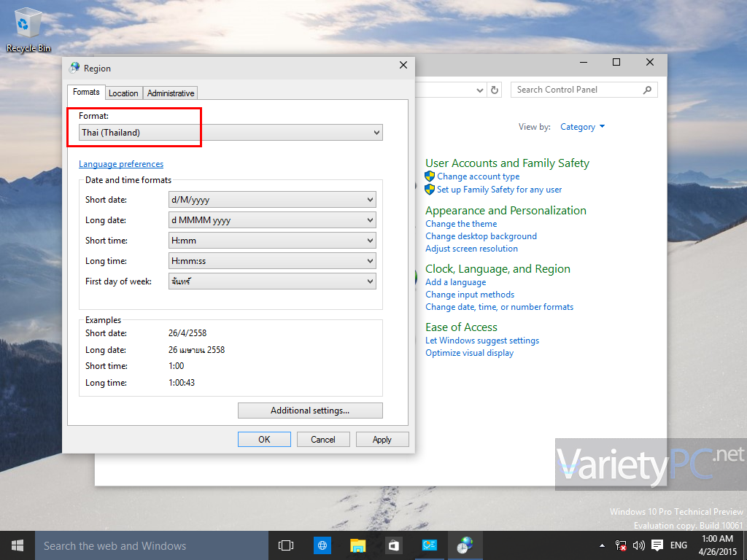The height and width of the screenshot is (560, 747).
Task: Launch the browser globe icon on taskbar
Action: click(322, 545)
